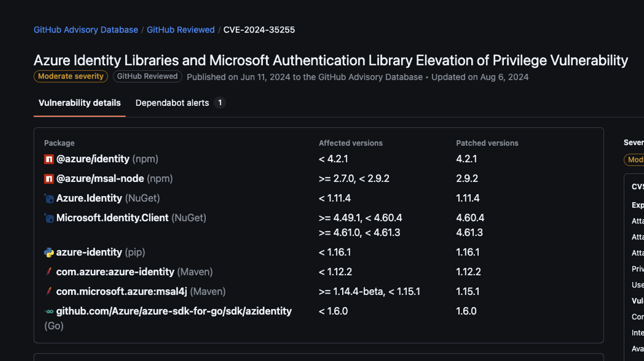Click the GitHub Reviewed badge
The width and height of the screenshot is (644, 361).
pos(147,76)
